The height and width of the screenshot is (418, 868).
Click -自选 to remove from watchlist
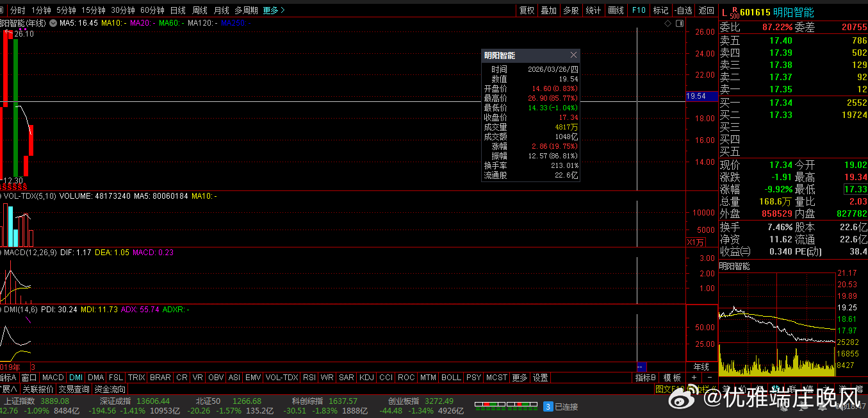[683, 10]
